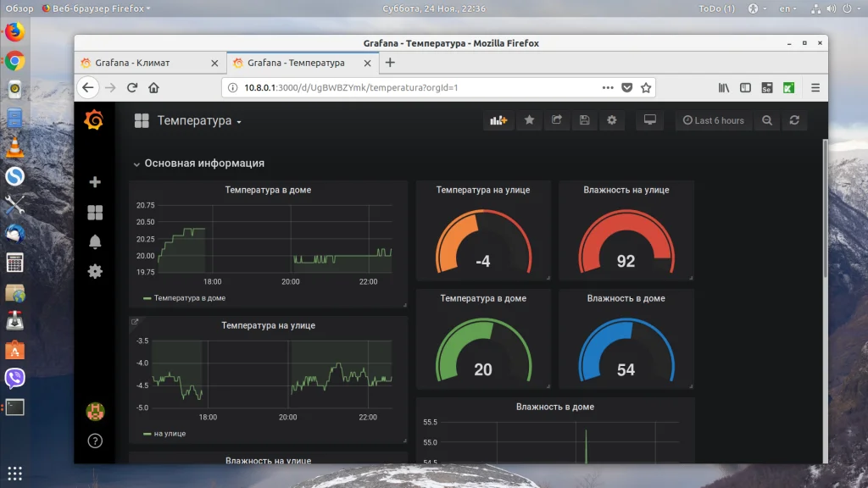The height and width of the screenshot is (488, 868).
Task: Open Обзор activities overview
Action: [x=19, y=8]
